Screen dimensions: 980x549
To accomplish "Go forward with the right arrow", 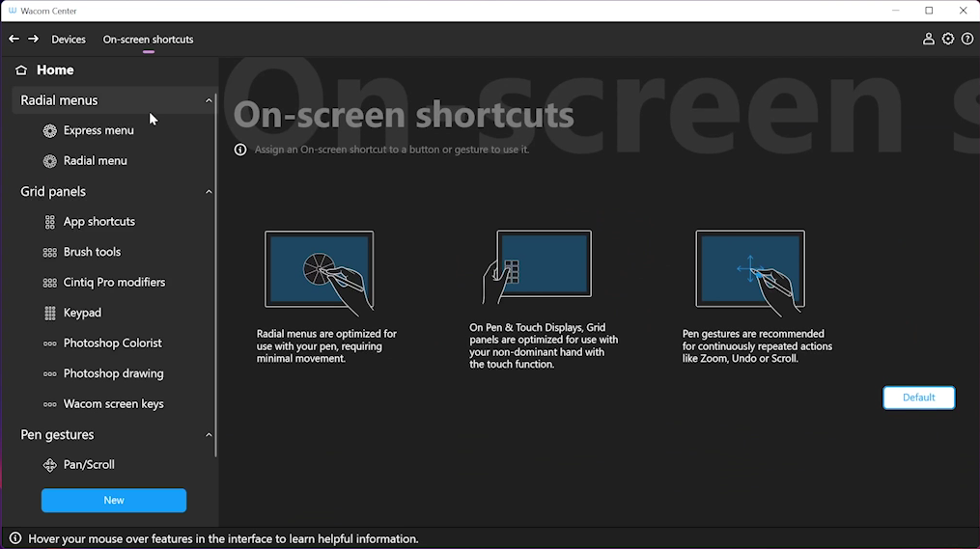I will [33, 39].
